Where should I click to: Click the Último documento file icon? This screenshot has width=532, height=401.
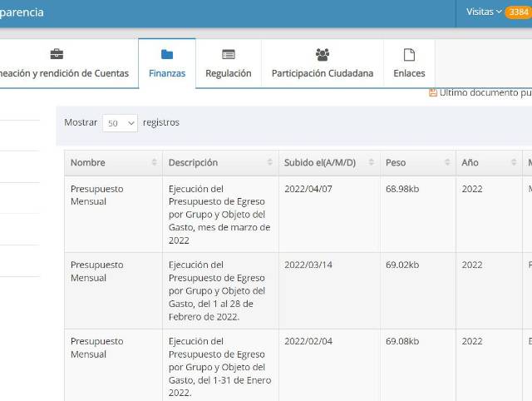tap(433, 93)
